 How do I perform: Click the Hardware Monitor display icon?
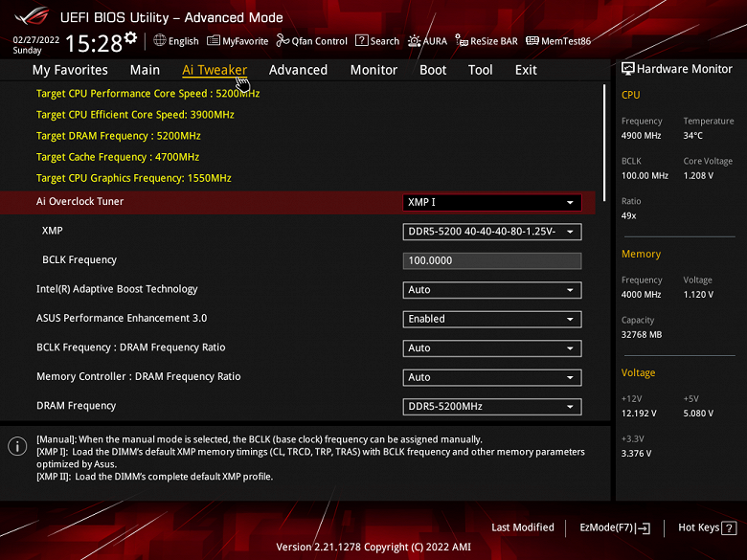point(628,69)
